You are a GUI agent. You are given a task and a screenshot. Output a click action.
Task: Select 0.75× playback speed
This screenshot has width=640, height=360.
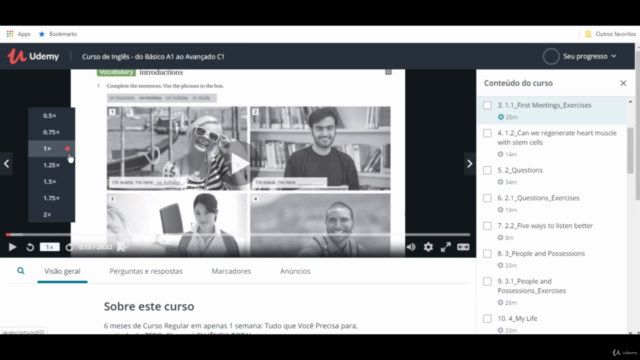51,132
